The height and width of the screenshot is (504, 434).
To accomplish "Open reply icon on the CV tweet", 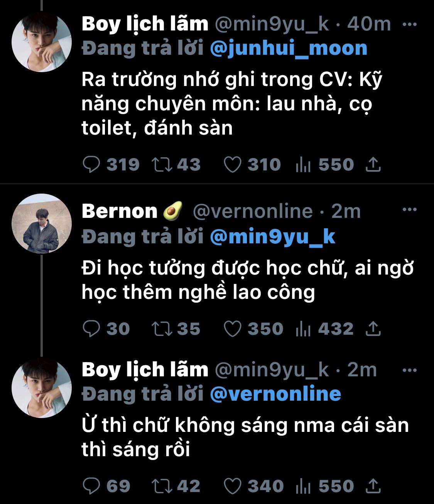I will [x=91, y=165].
